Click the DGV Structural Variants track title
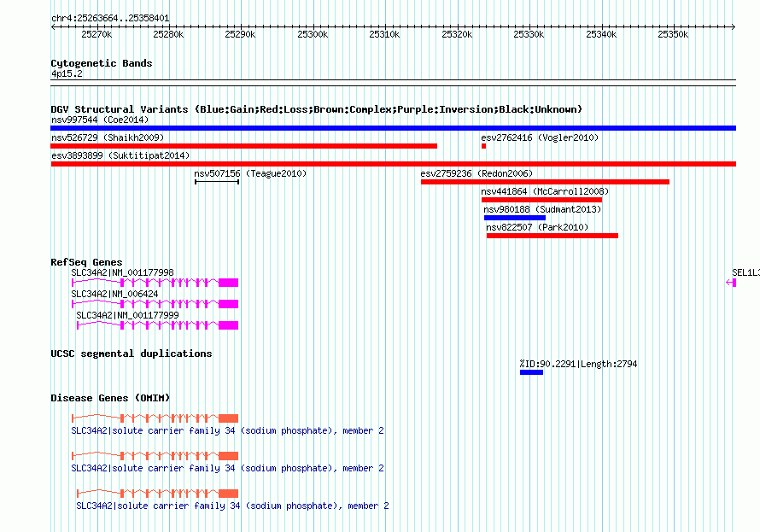 point(317,109)
